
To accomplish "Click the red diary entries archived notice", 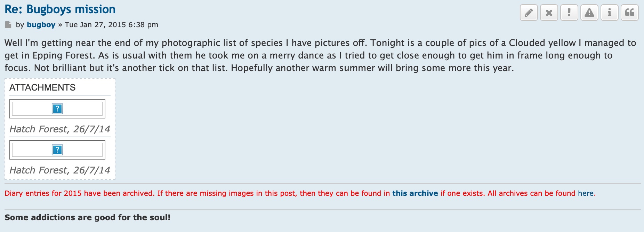I will coord(300,193).
